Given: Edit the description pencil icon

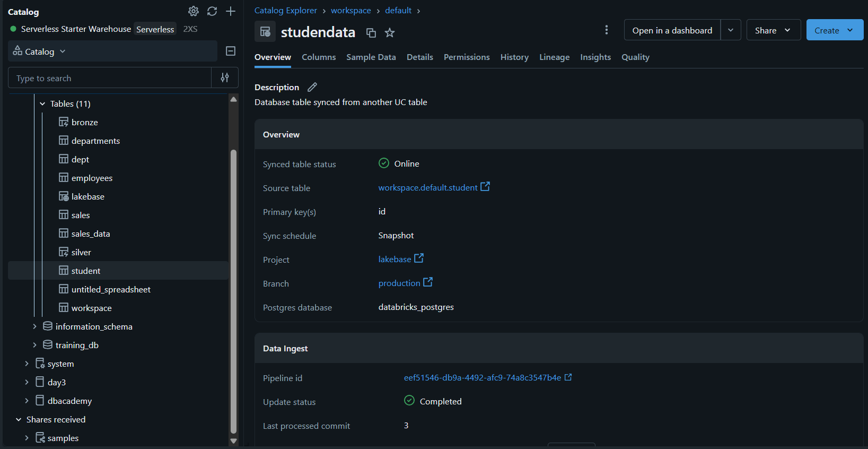Looking at the screenshot, I should click(x=312, y=87).
